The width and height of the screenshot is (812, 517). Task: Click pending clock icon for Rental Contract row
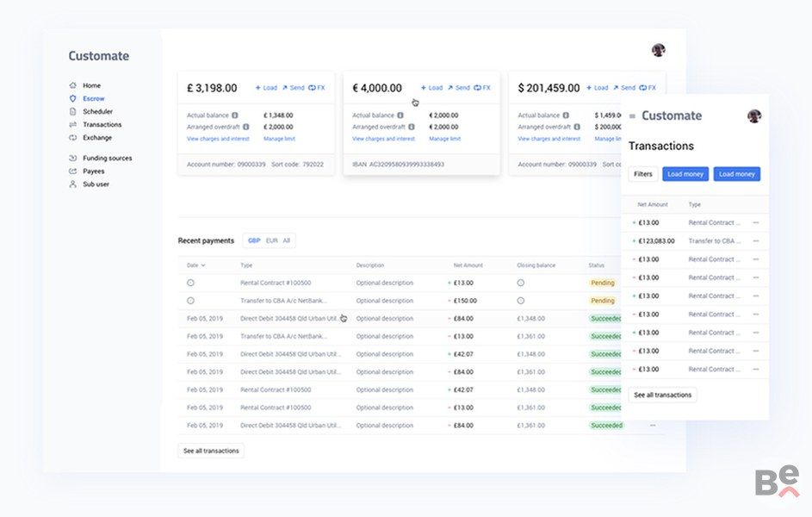point(190,283)
